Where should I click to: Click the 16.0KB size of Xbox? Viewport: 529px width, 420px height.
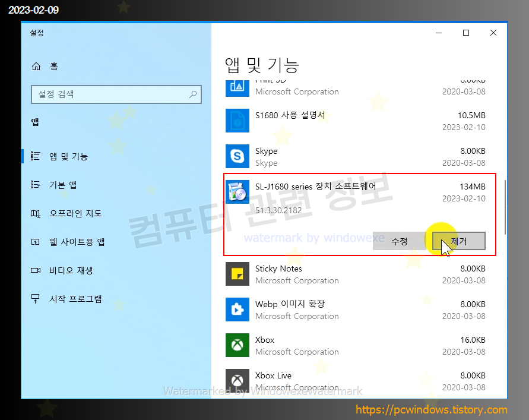tap(473, 340)
